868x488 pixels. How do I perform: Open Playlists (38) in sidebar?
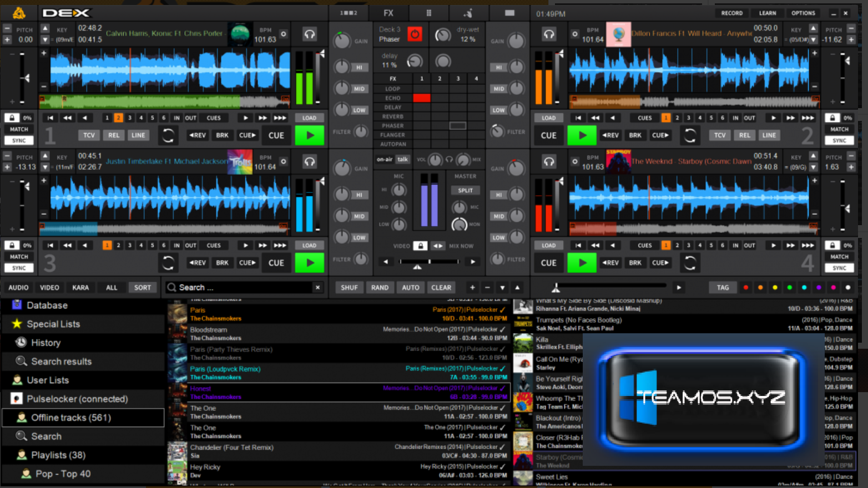point(83,455)
